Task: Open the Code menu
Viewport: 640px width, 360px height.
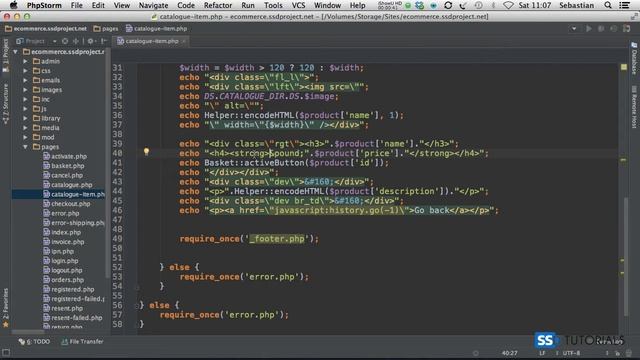Action: coord(186,5)
